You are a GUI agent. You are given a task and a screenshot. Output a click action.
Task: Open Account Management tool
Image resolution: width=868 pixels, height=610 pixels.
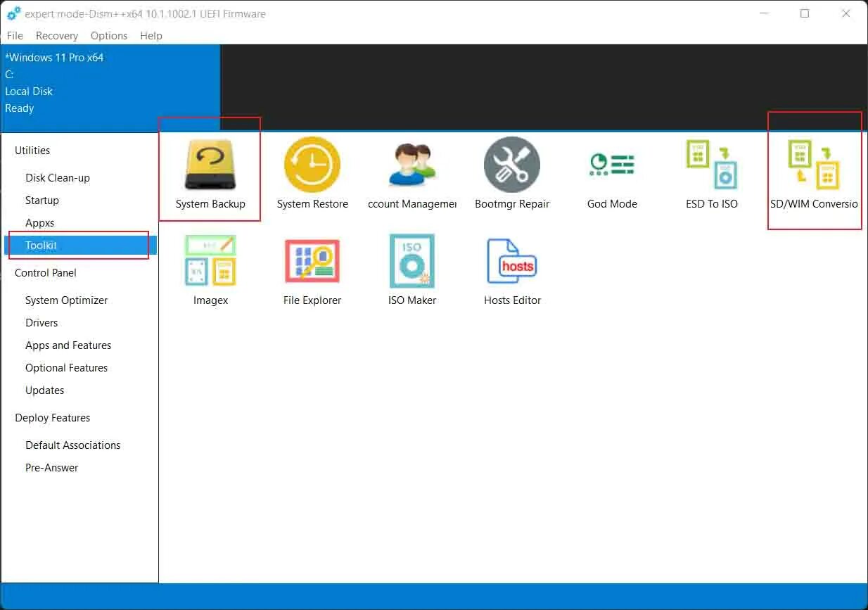pyautogui.click(x=412, y=173)
